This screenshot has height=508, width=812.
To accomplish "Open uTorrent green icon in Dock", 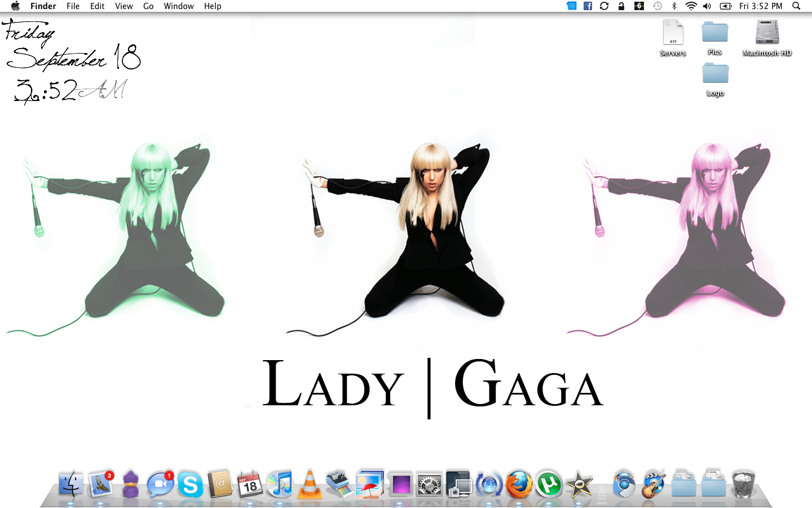I will (x=549, y=484).
